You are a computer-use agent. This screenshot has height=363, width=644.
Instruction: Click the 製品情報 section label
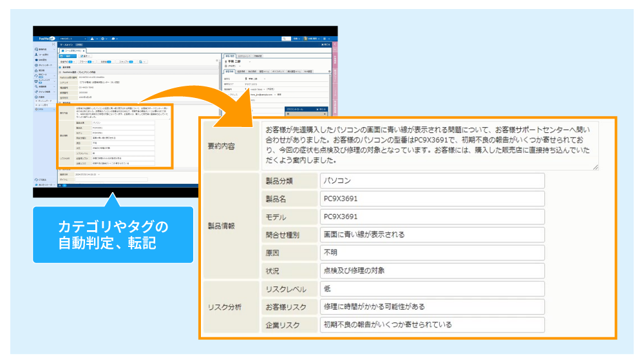(221, 226)
